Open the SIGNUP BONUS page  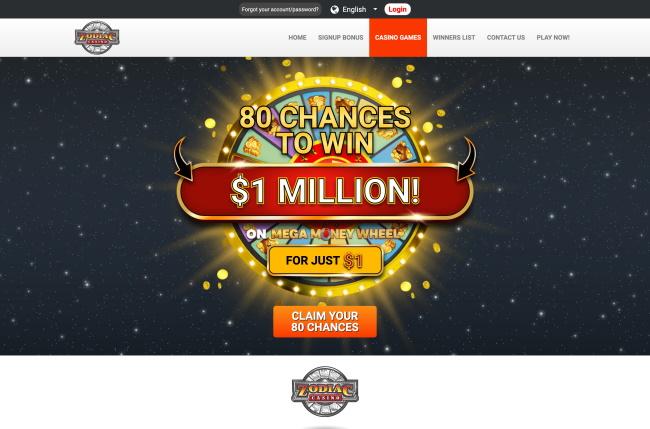pos(340,37)
